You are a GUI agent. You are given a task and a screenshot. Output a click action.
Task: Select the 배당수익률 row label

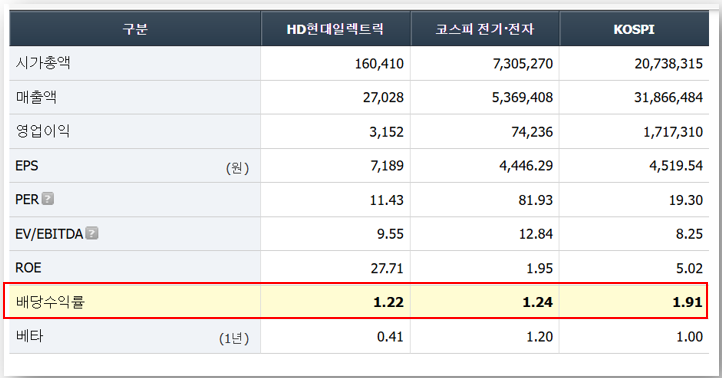tap(50, 302)
